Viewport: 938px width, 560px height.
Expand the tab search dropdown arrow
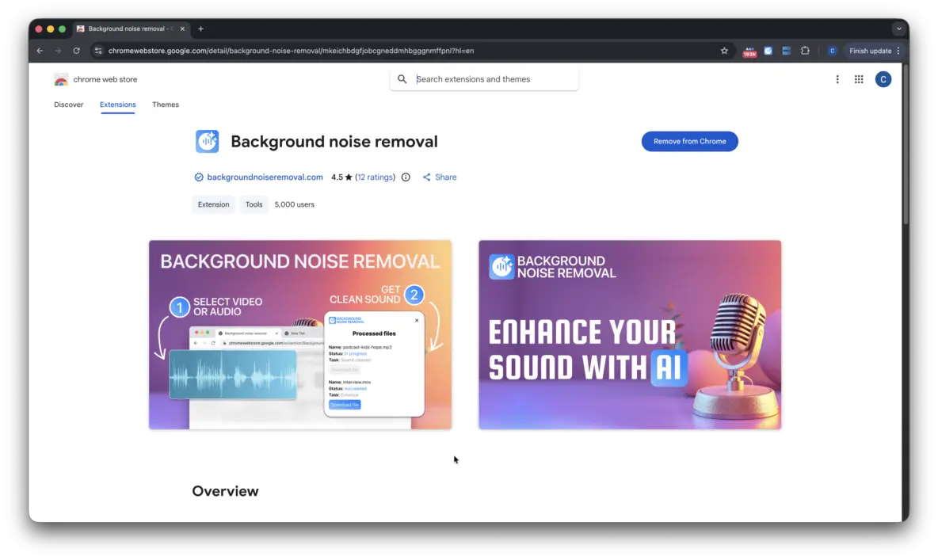coord(898,29)
